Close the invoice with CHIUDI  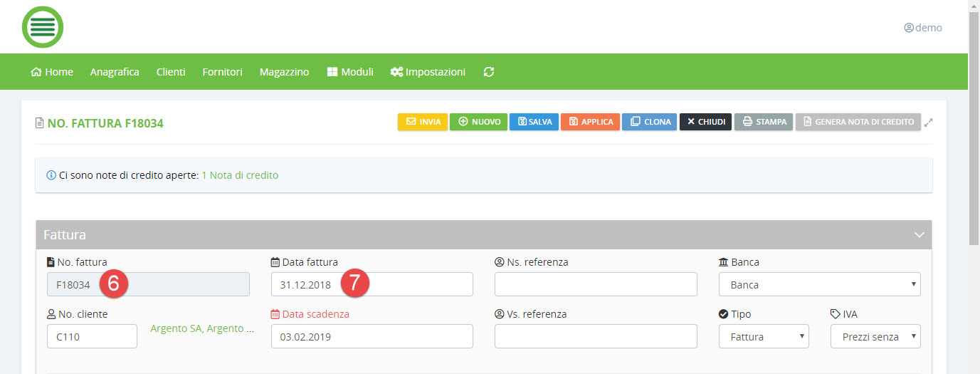pyautogui.click(x=705, y=122)
